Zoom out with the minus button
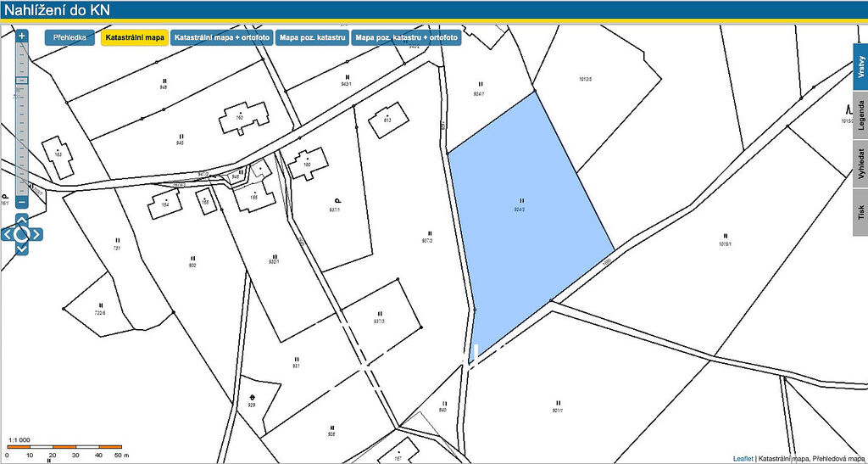This screenshot has width=868, height=464. [22, 203]
